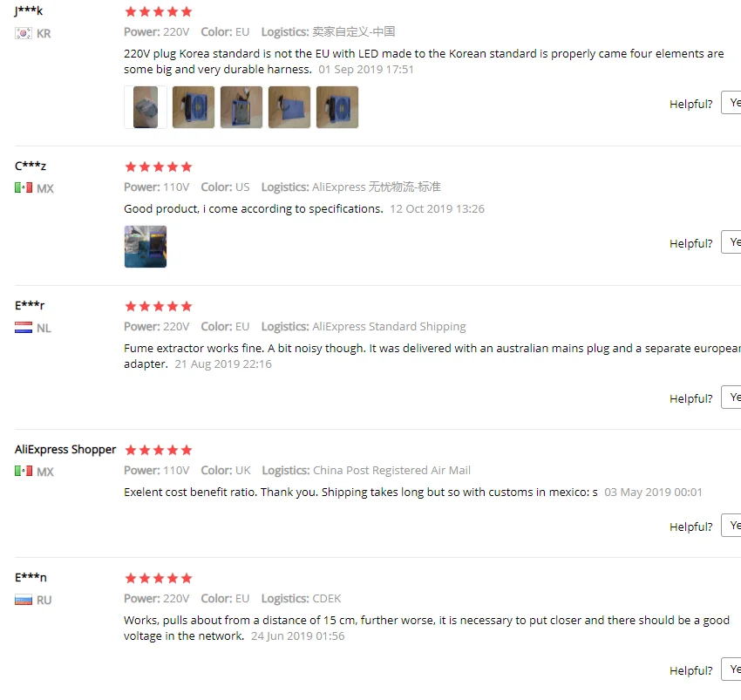Viewport: 741px width, 700px height.
Task: Vote Yes on the fume extractor noise review
Action: pyautogui.click(x=731, y=397)
